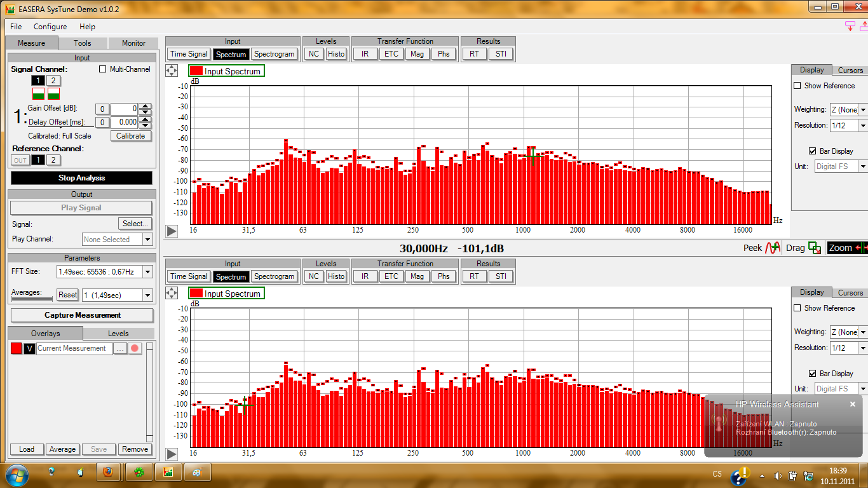This screenshot has width=868, height=488.
Task: Switch to the Monitor tab
Action: pyautogui.click(x=133, y=43)
